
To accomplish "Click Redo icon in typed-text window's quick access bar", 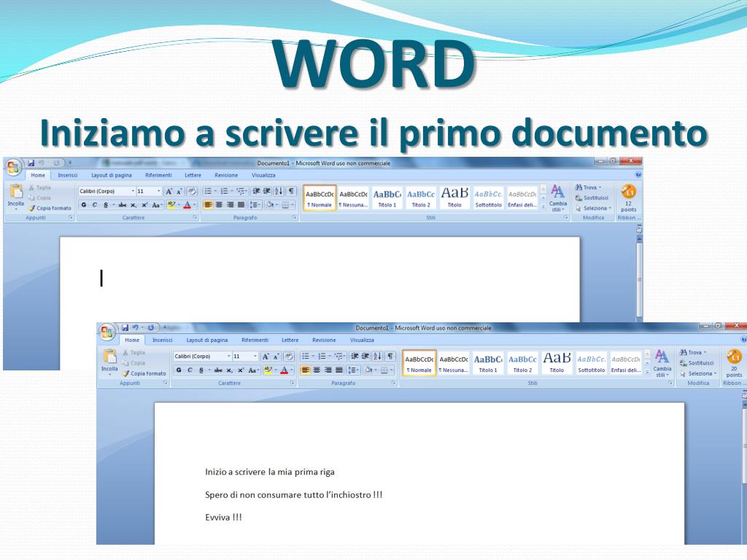I will [x=150, y=327].
